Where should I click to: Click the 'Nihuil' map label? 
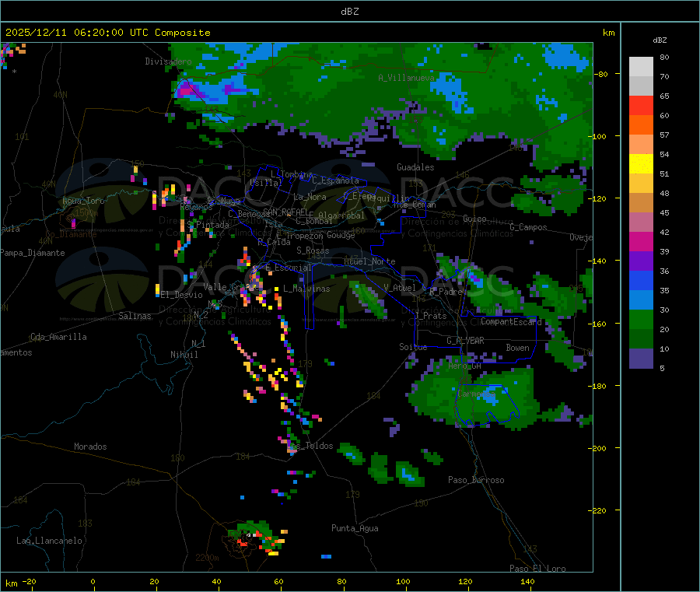[184, 355]
